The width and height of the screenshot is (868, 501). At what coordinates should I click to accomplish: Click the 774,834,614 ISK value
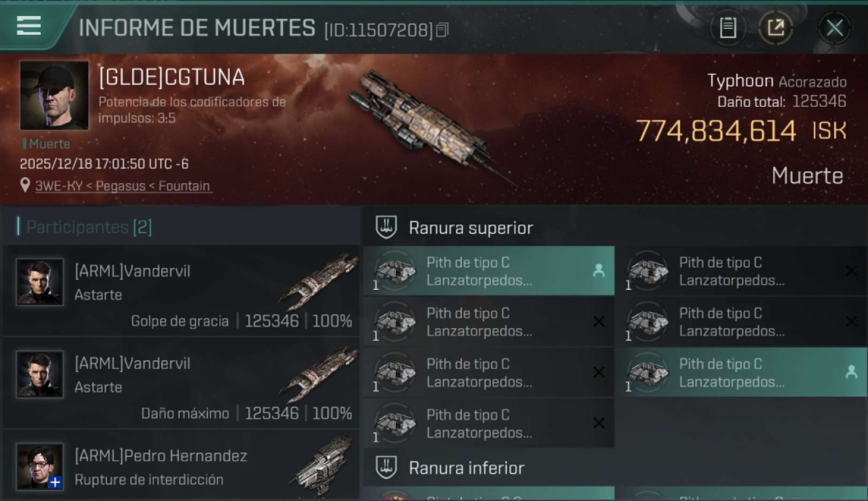pos(741,131)
